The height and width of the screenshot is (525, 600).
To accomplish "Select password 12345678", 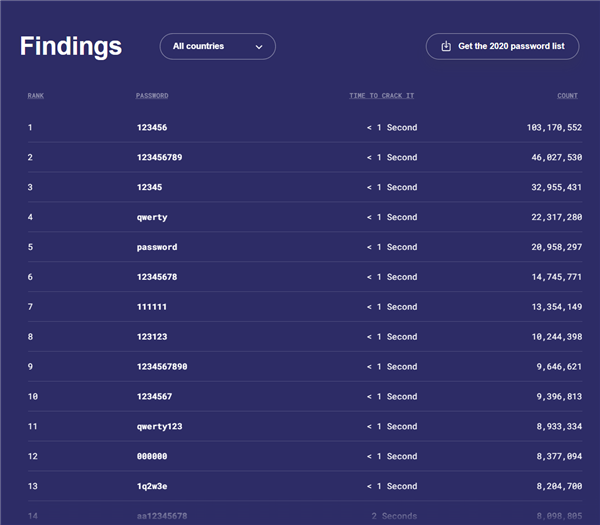I will tap(157, 277).
